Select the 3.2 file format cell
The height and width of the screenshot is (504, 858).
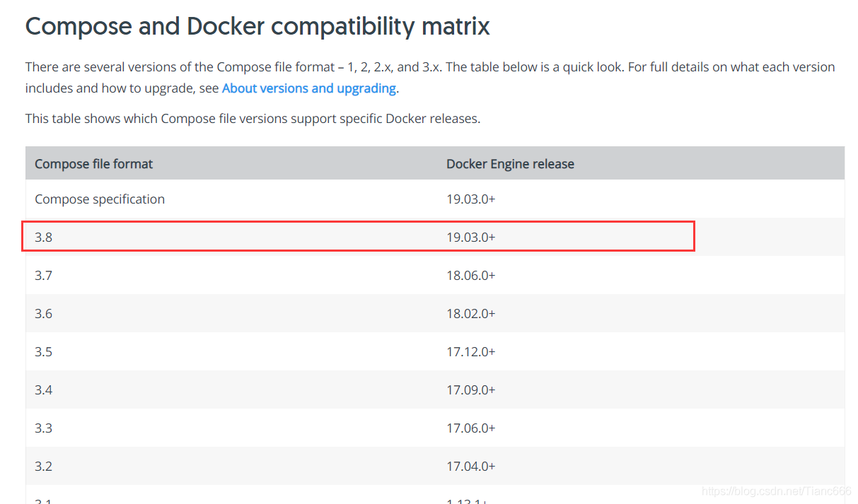tap(44, 466)
